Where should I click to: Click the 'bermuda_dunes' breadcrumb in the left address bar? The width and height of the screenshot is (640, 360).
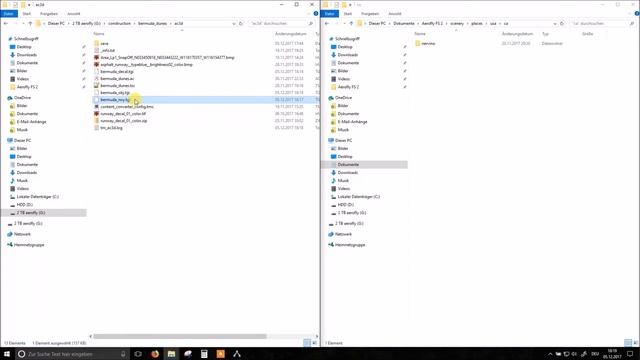(153, 24)
